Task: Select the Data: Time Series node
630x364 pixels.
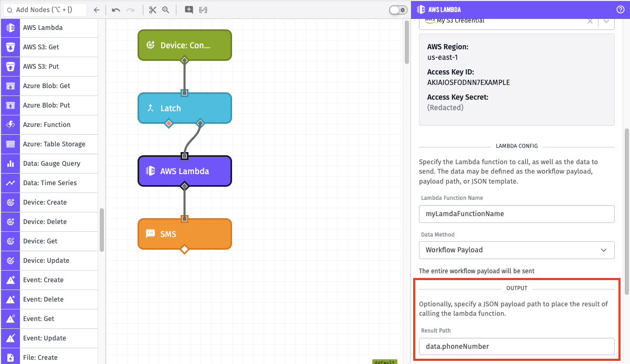Action: coord(49,183)
